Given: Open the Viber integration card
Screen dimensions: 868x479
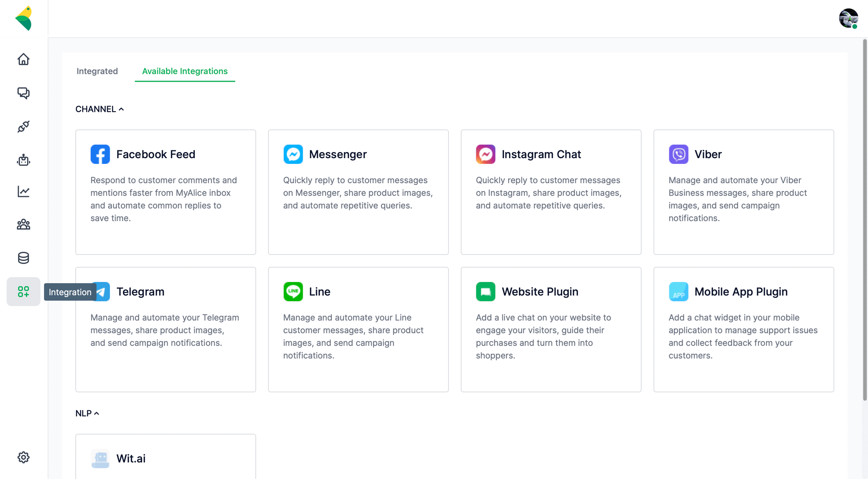Looking at the screenshot, I should 743,192.
